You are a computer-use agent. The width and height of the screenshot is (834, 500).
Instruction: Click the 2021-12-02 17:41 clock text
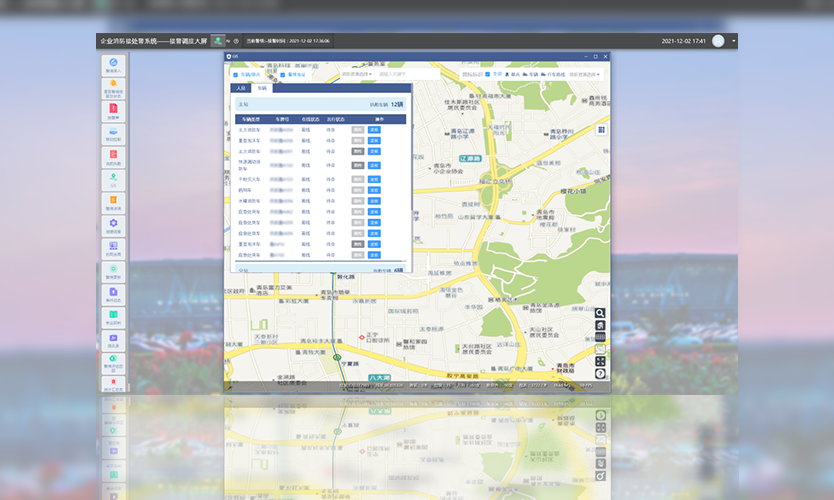[x=683, y=41]
